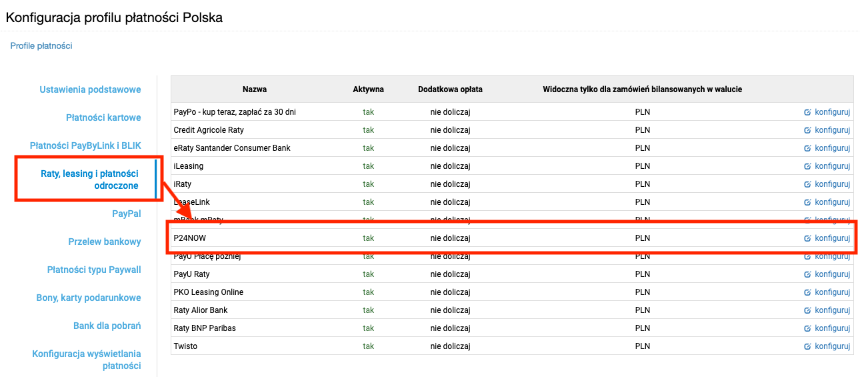Open the Profile płatności breadcrumb link

pos(41,46)
